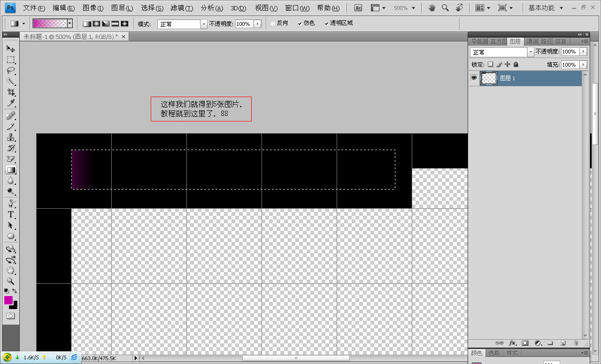The width and height of the screenshot is (601, 364).
Task: Toggle lock all for the layer
Action: pyautogui.click(x=516, y=64)
